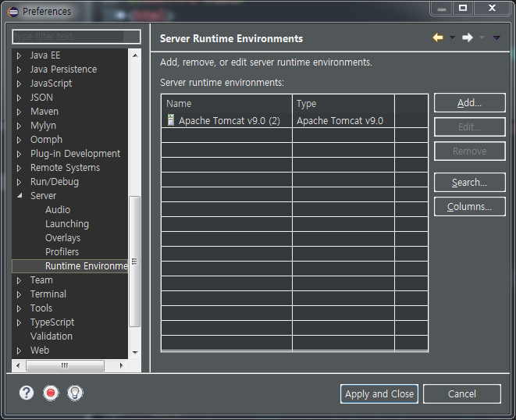The height and width of the screenshot is (420, 516).
Task: Expand the Oomph tree node
Action: (19, 141)
